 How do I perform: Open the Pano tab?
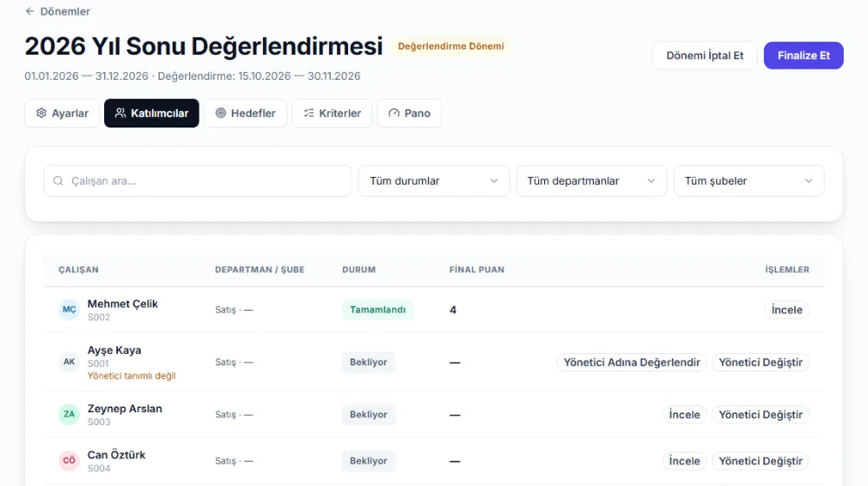pyautogui.click(x=409, y=113)
